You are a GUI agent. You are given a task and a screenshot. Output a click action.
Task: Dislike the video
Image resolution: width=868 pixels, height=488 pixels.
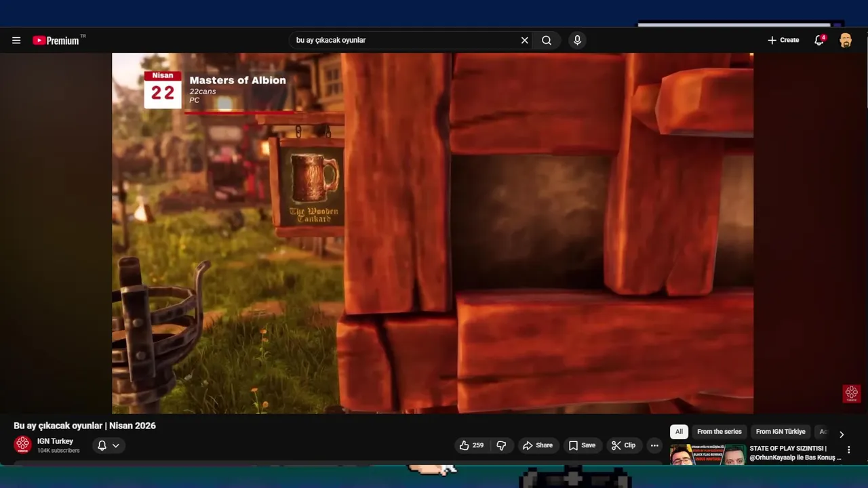tap(501, 445)
